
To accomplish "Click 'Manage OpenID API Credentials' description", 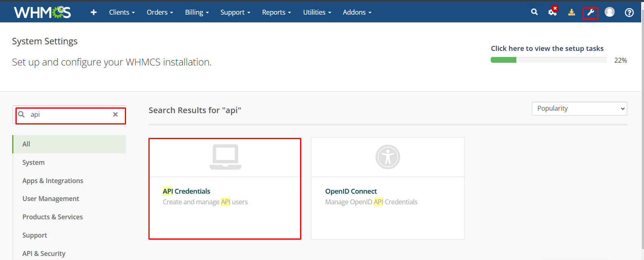I will [x=371, y=202].
